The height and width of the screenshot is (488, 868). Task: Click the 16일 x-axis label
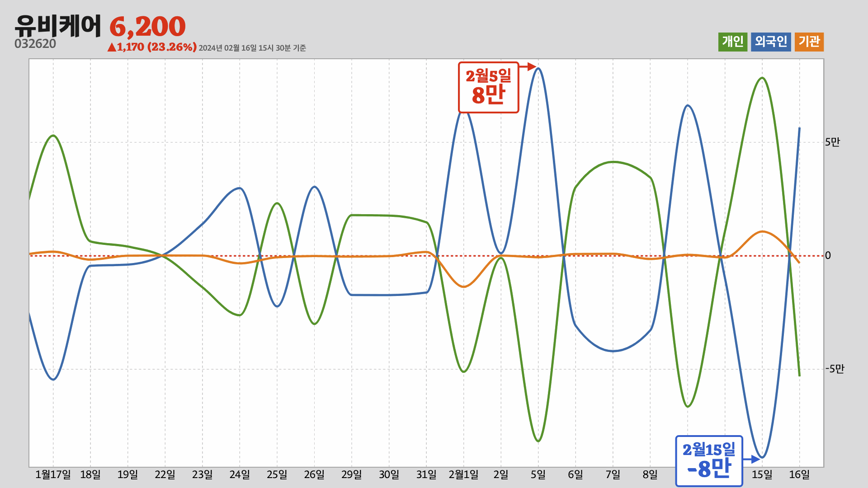coord(799,474)
